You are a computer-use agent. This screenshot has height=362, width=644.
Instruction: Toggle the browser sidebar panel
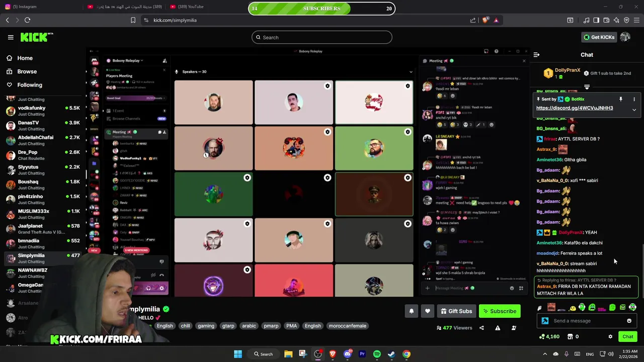[596, 20]
